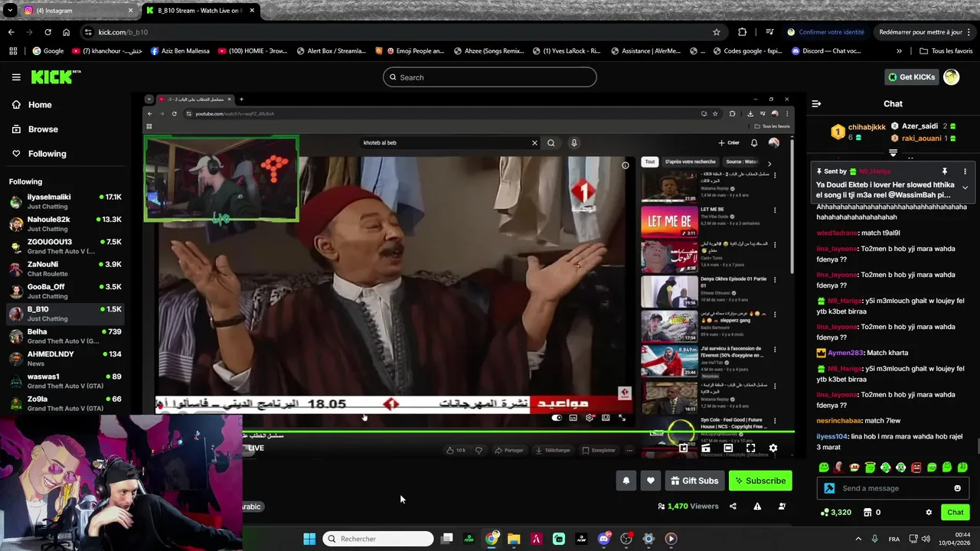Toggle notification bell for the channel
The width and height of the screenshot is (980, 551).
tap(626, 481)
